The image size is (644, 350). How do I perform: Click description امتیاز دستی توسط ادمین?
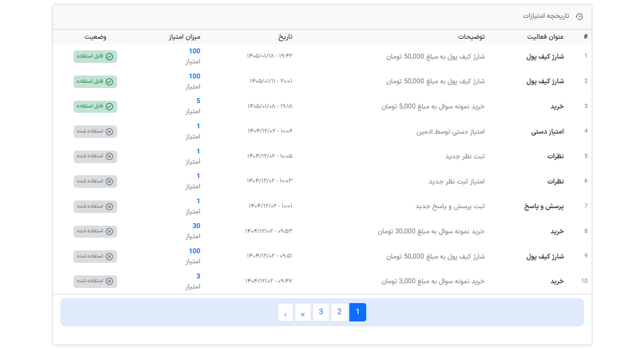[450, 132]
